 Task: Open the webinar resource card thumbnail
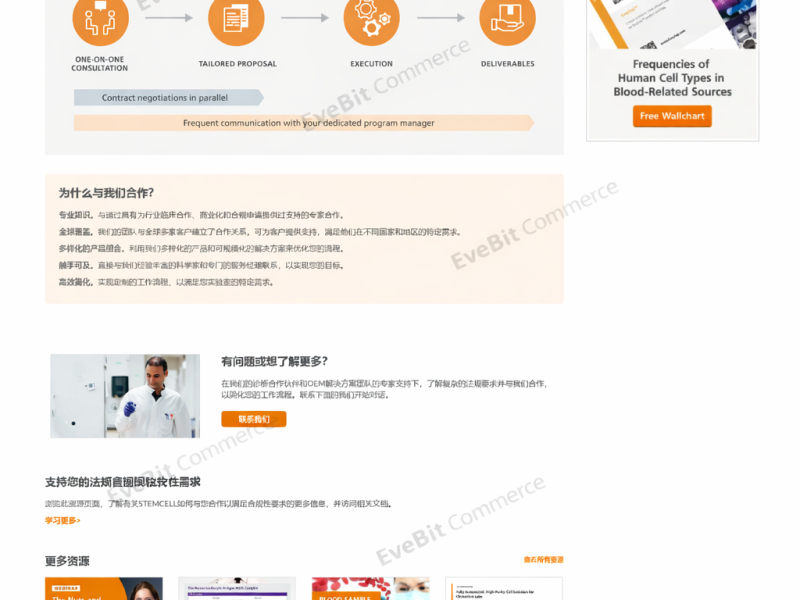(103, 588)
